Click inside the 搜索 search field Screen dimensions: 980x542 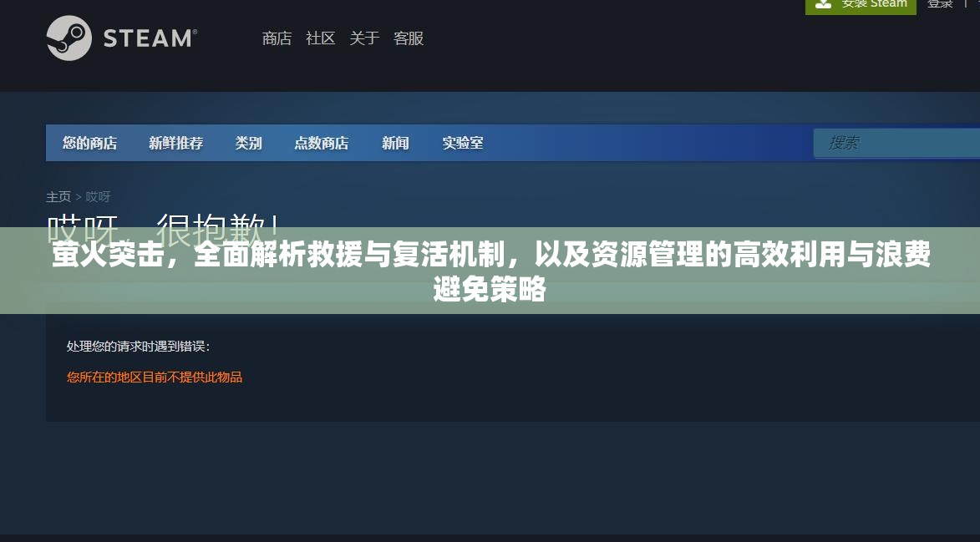pos(894,143)
